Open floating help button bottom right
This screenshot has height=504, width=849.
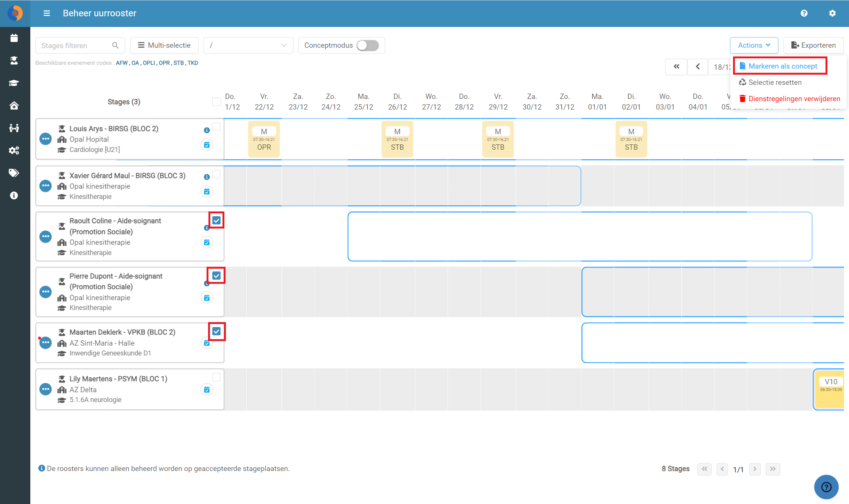click(826, 487)
